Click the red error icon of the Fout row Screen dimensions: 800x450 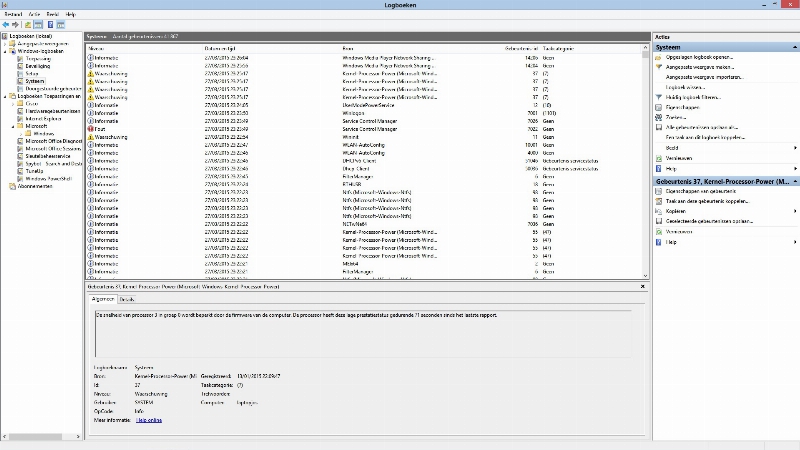pyautogui.click(x=90, y=129)
